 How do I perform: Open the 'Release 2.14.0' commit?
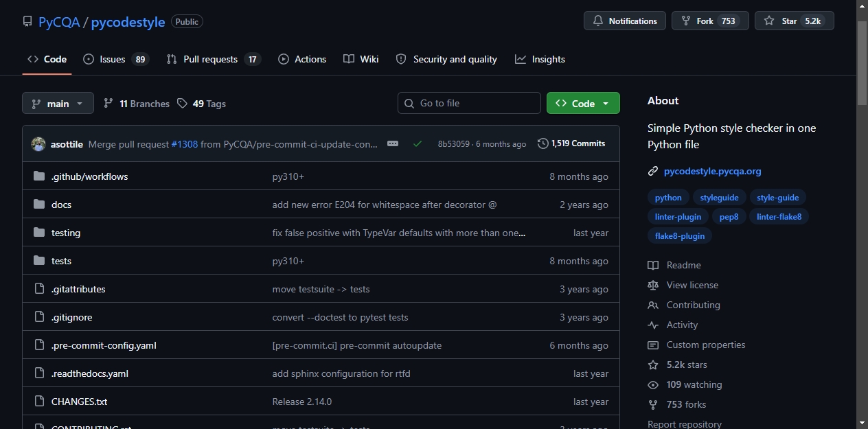pos(302,402)
